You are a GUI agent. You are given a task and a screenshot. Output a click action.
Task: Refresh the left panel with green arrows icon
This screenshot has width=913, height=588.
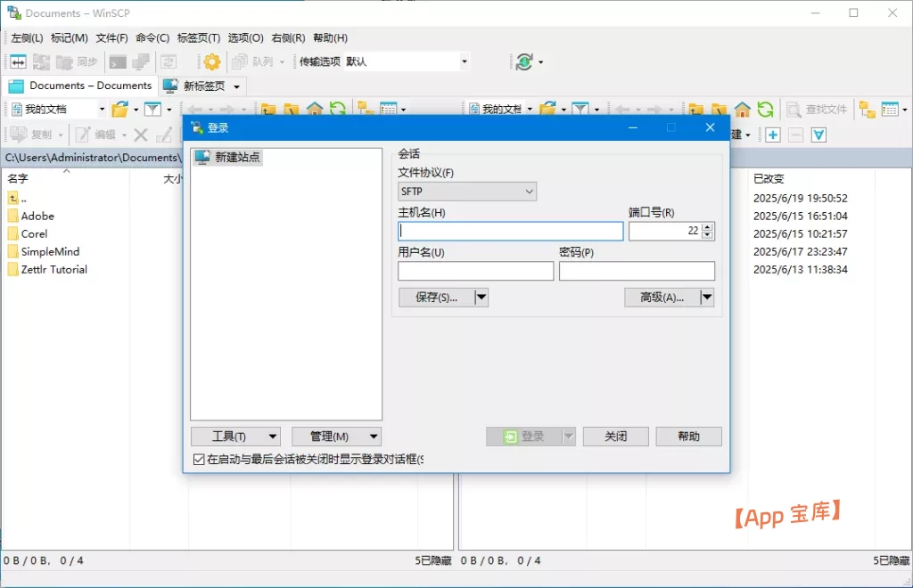(x=338, y=109)
